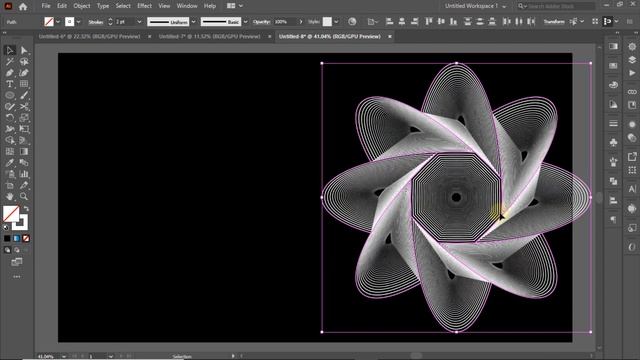Enable Draw Behind mode
The height and width of the screenshot is (360, 640).
17,250
